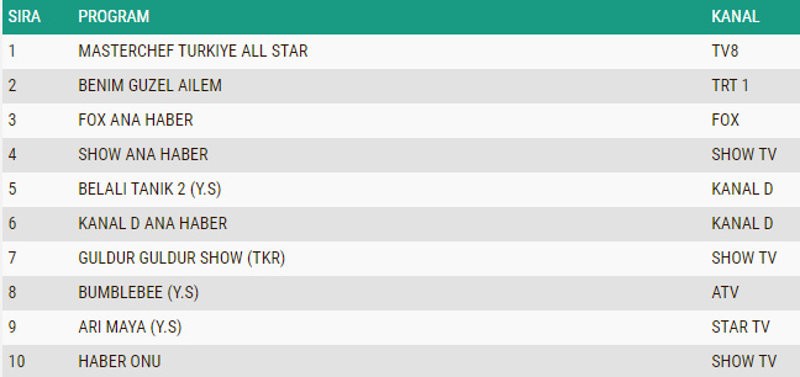Click GULDUR GULDUR SHOW (TKR)
Viewport: 800px width, 377px height.
(x=182, y=258)
